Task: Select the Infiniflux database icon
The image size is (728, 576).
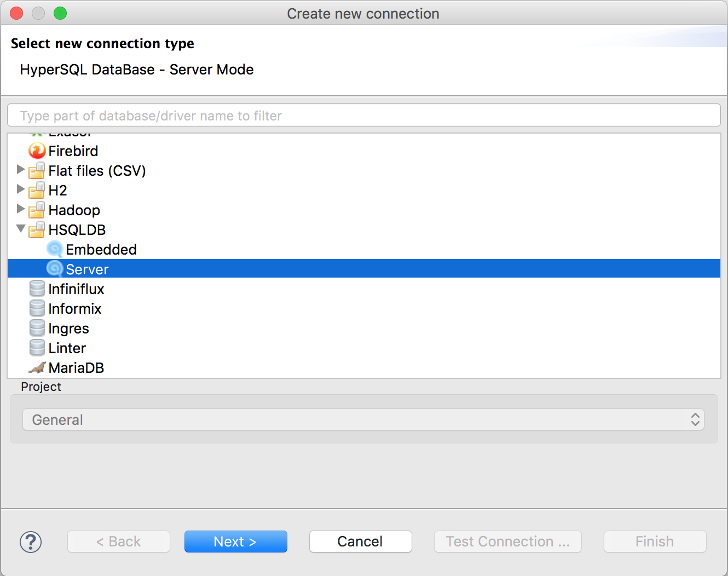Action: pos(36,289)
